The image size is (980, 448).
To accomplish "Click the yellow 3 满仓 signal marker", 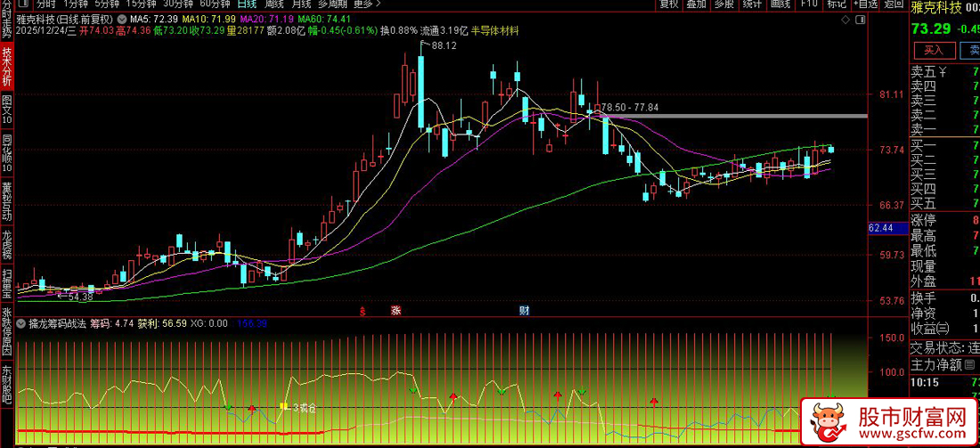I will pos(283,407).
